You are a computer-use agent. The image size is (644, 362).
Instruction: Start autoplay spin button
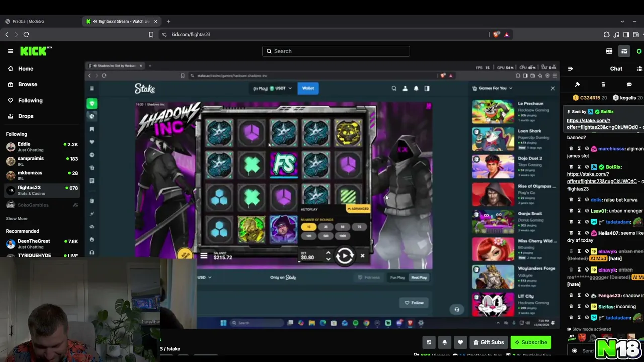pos(345,256)
